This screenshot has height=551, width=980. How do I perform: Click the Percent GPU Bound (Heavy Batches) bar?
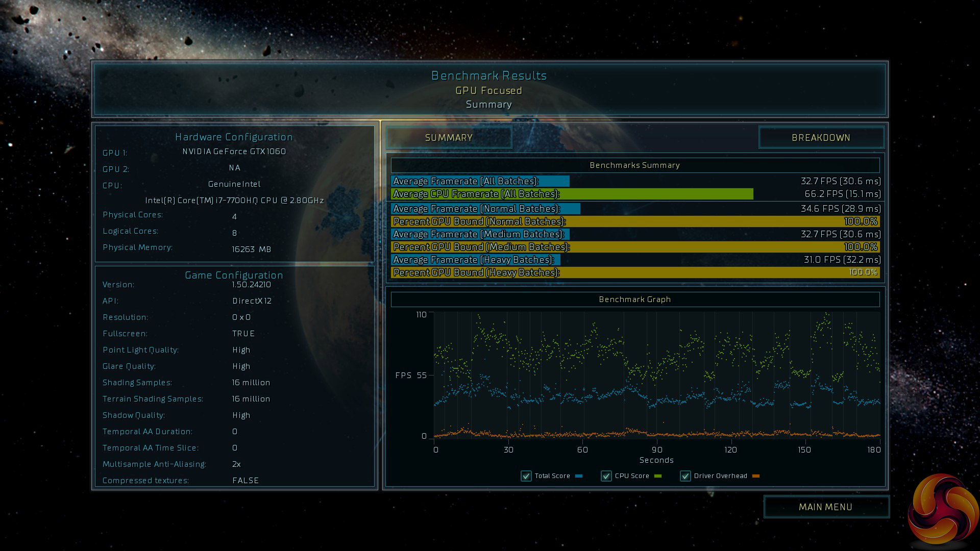coord(635,272)
